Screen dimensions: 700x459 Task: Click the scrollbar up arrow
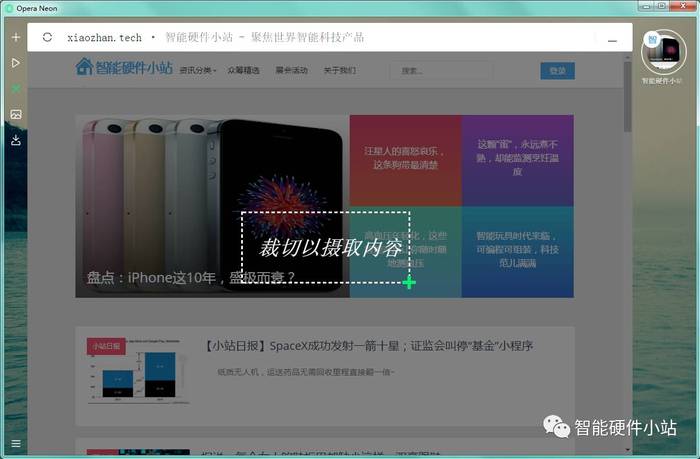(x=628, y=57)
